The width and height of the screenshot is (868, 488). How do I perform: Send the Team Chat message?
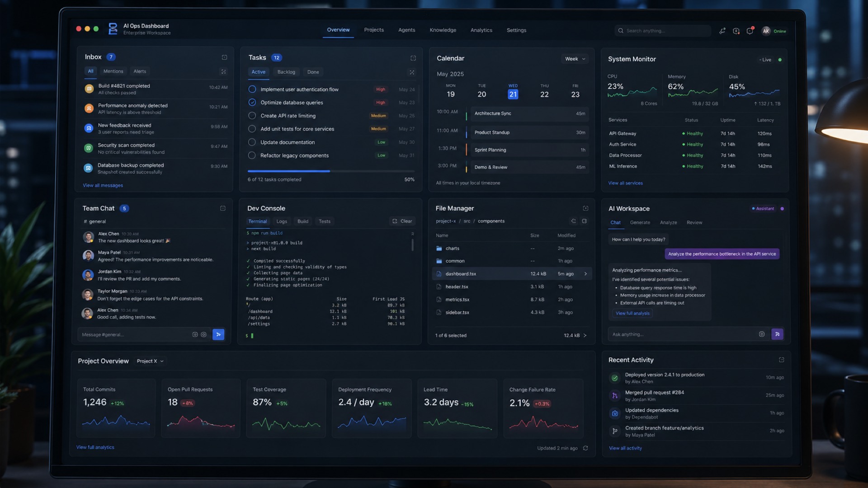[x=218, y=334]
